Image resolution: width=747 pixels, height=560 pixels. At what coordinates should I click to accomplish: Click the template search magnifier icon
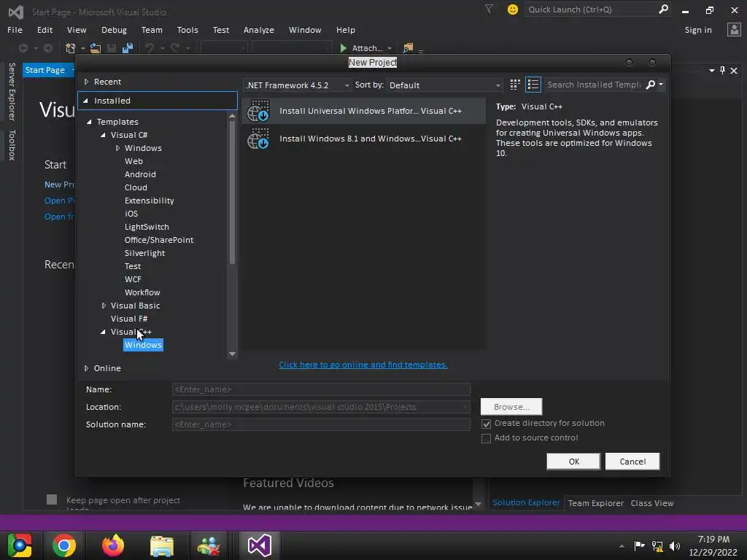click(x=650, y=85)
